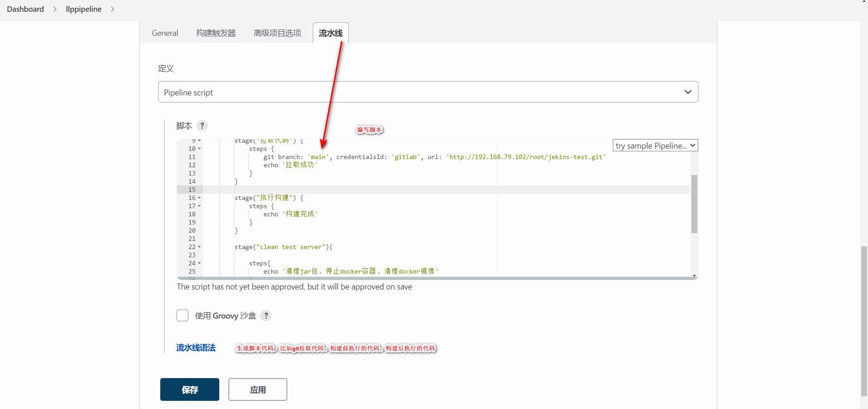
Task: Open help for the Groovy sandbox option
Action: click(266, 315)
